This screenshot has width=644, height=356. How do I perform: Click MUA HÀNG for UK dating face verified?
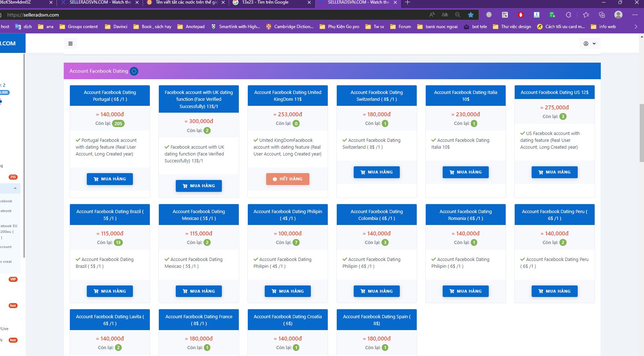pos(199,186)
